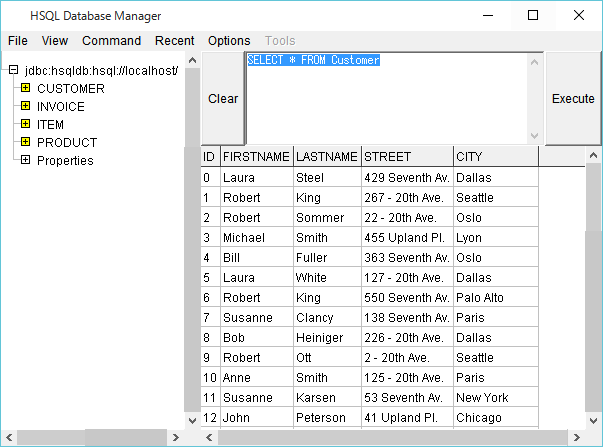The height and width of the screenshot is (447, 603).
Task: Click in the SQL command text area
Action: pos(386,98)
